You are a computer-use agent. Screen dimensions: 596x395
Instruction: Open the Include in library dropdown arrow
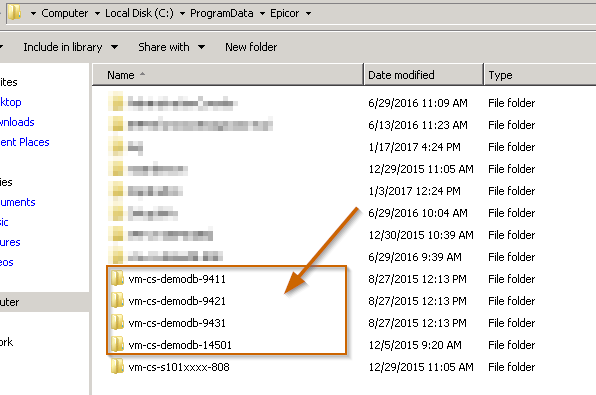click(114, 47)
